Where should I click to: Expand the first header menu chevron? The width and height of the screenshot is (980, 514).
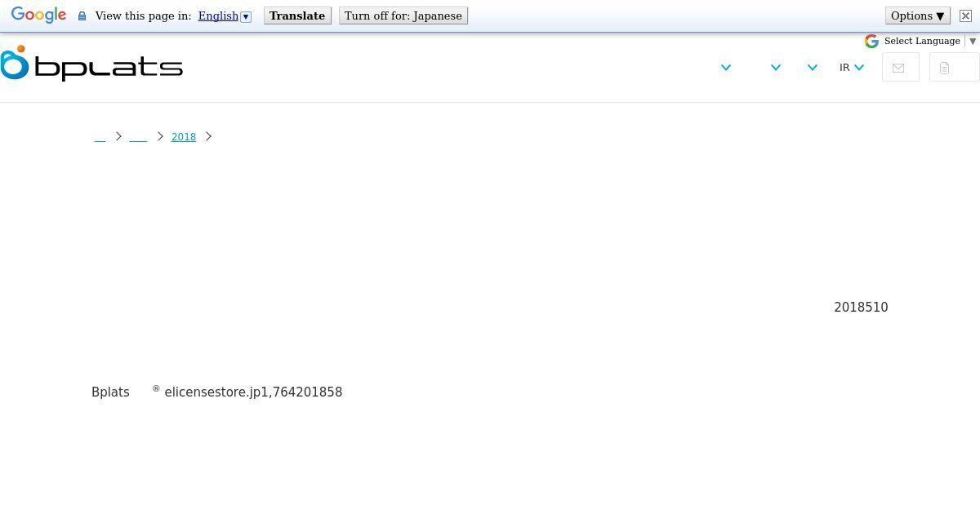tap(726, 68)
